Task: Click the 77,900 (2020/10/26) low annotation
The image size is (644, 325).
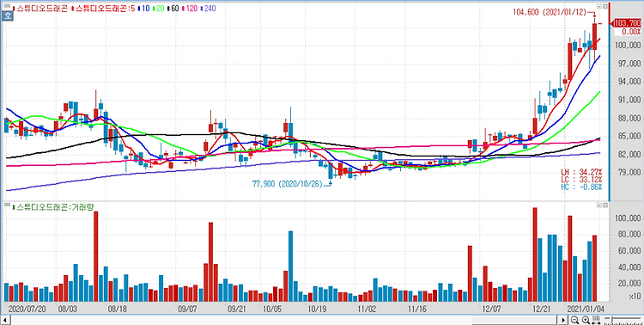Action: pos(288,184)
